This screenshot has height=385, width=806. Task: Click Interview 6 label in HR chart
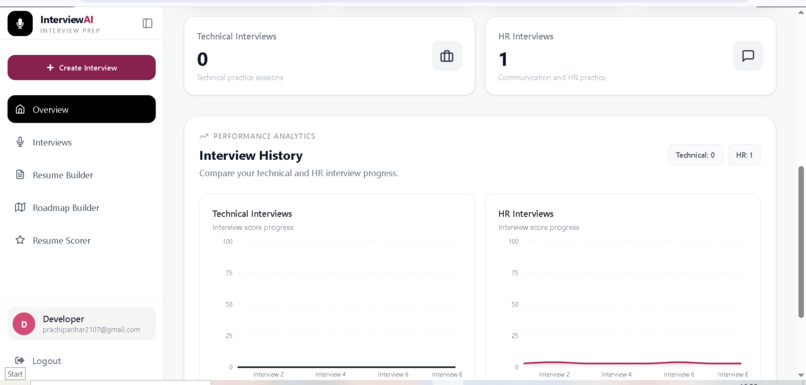point(679,375)
